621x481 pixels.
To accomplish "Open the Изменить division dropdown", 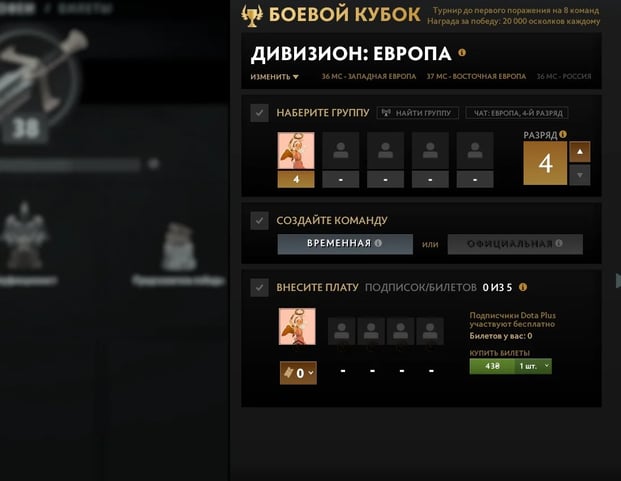I will click(274, 77).
